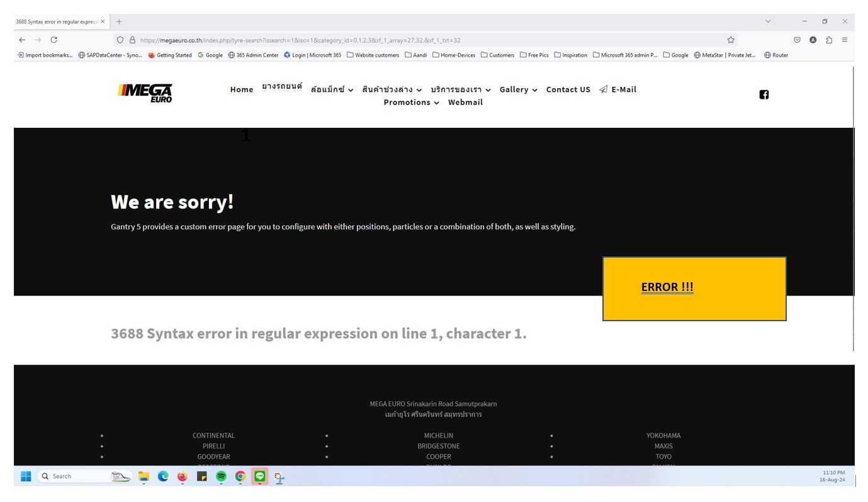Open the Import bookmarks bookmark
The image size is (868, 502).
point(45,55)
